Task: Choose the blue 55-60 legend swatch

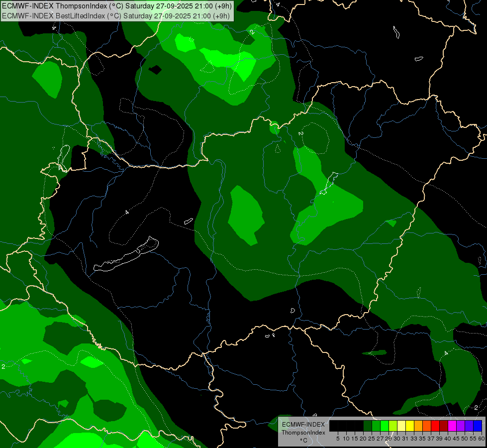Action: click(x=478, y=426)
